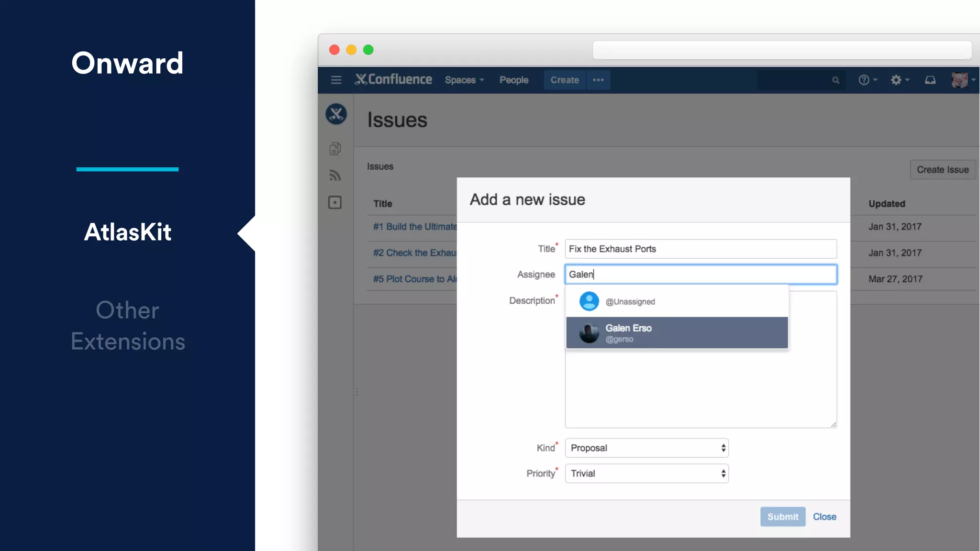Open the user profile avatar menu

pos(963,80)
